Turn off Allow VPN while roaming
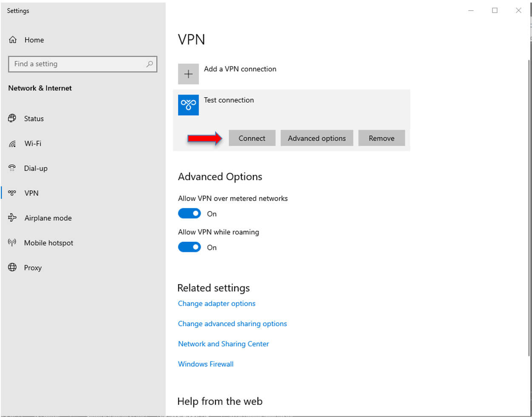Viewport: 532px width, 418px height. 189,247
